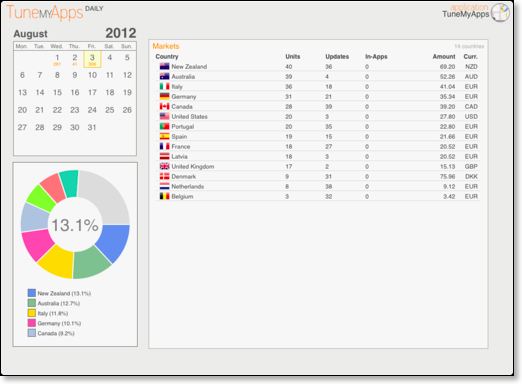522x384 pixels.
Task: Click the Australia flag icon
Action: click(x=164, y=76)
